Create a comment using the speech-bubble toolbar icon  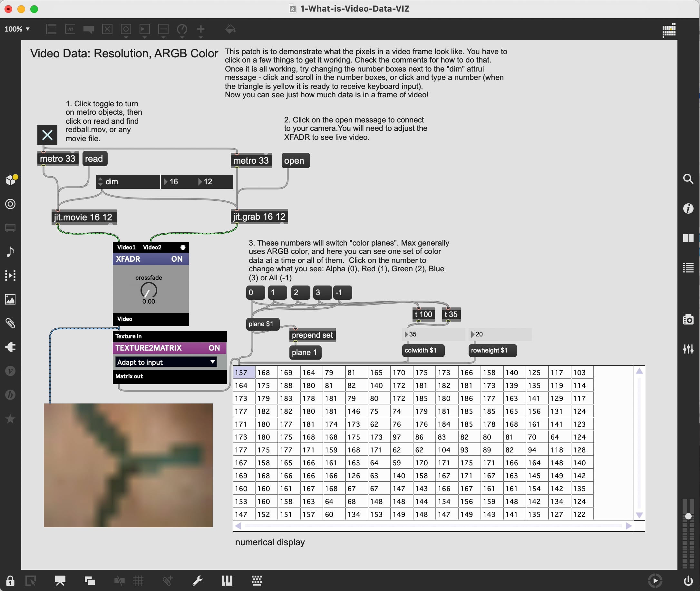tap(88, 29)
